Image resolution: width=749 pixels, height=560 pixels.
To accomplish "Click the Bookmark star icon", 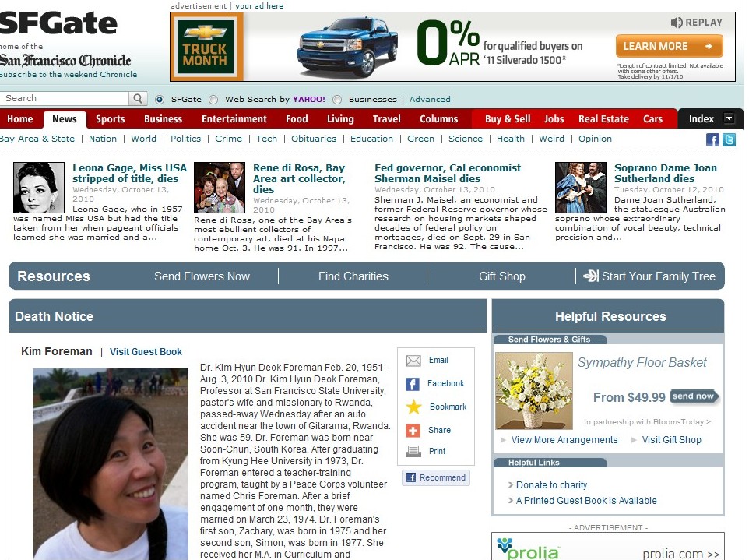I will click(413, 407).
